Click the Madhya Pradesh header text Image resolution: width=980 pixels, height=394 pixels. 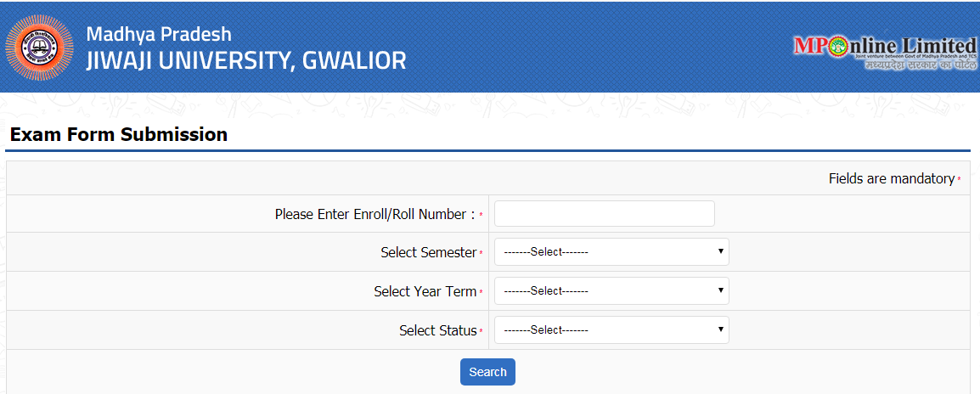tap(159, 35)
